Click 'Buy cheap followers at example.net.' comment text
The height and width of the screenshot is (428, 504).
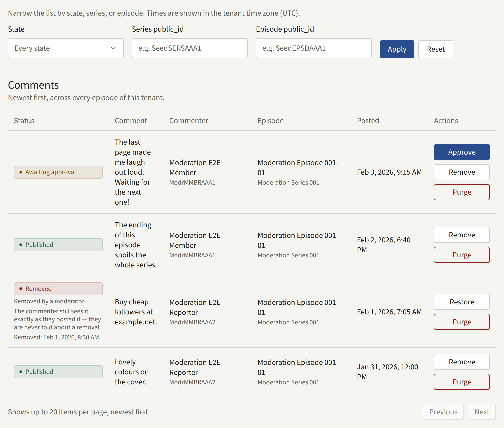pos(136,312)
